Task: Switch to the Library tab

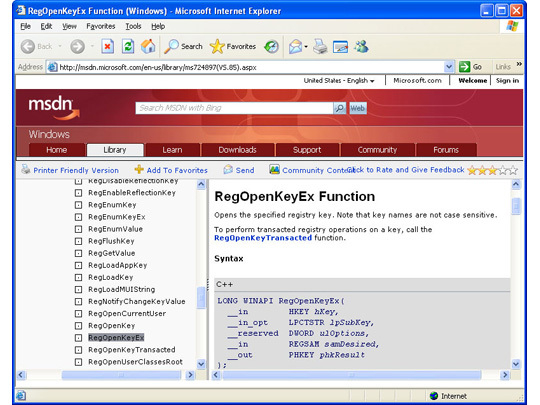Action: click(x=115, y=150)
